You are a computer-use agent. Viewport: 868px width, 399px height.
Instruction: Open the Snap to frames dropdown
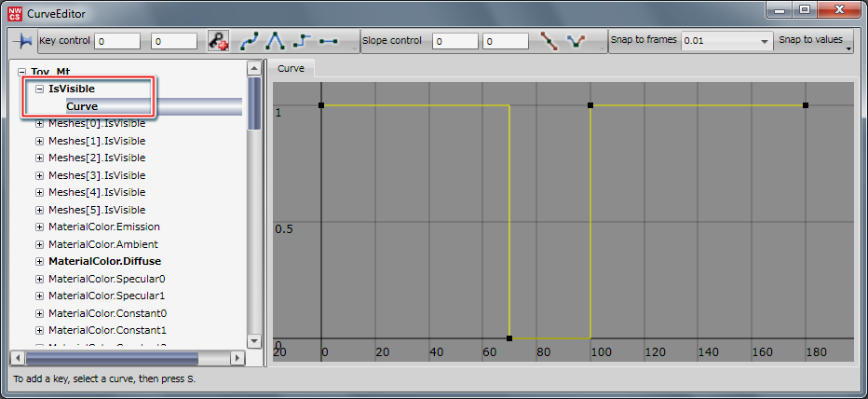point(764,42)
